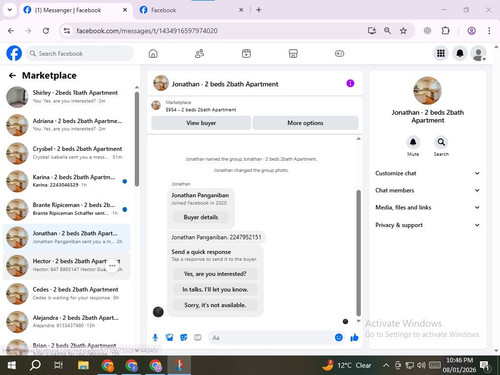Expand the Privacy & support section
The image size is (500, 375).
click(x=428, y=225)
